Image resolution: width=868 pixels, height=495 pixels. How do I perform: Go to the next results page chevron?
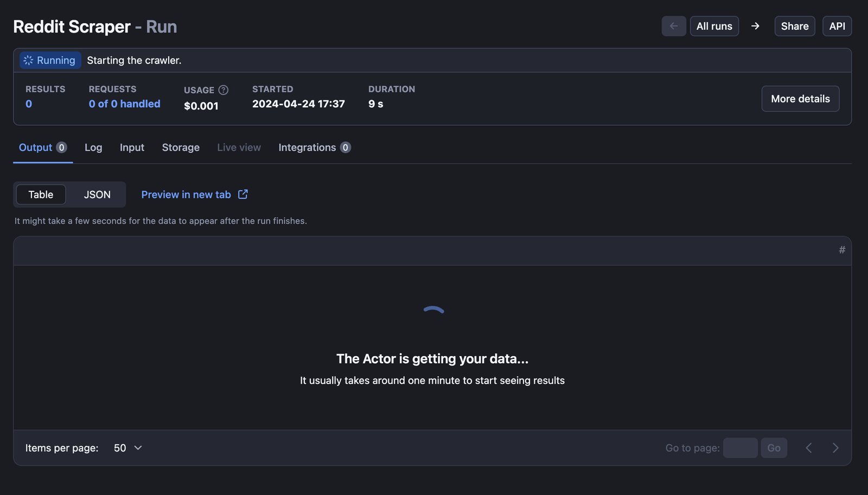pyautogui.click(x=835, y=448)
